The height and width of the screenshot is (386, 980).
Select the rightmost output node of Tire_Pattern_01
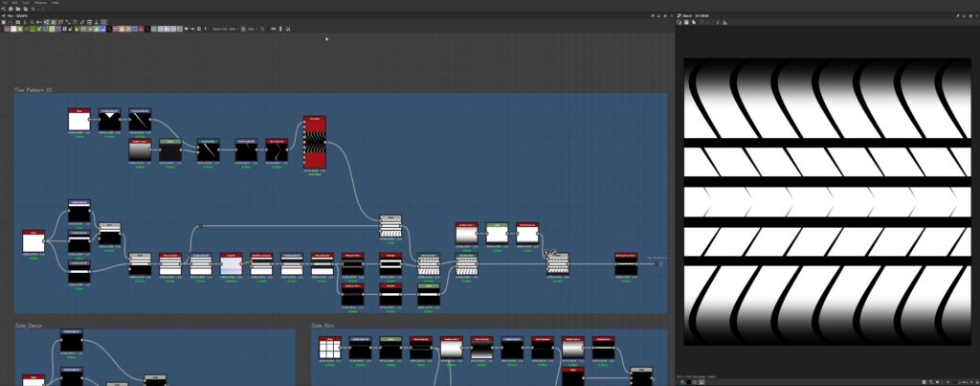pyautogui.click(x=626, y=264)
